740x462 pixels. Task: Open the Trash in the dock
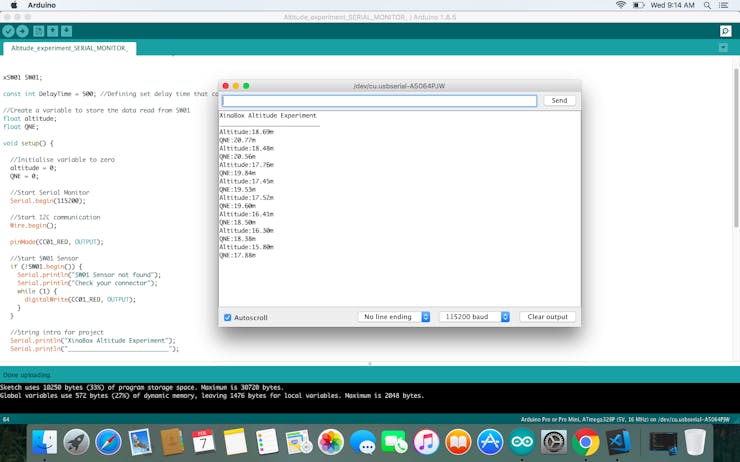(695, 442)
